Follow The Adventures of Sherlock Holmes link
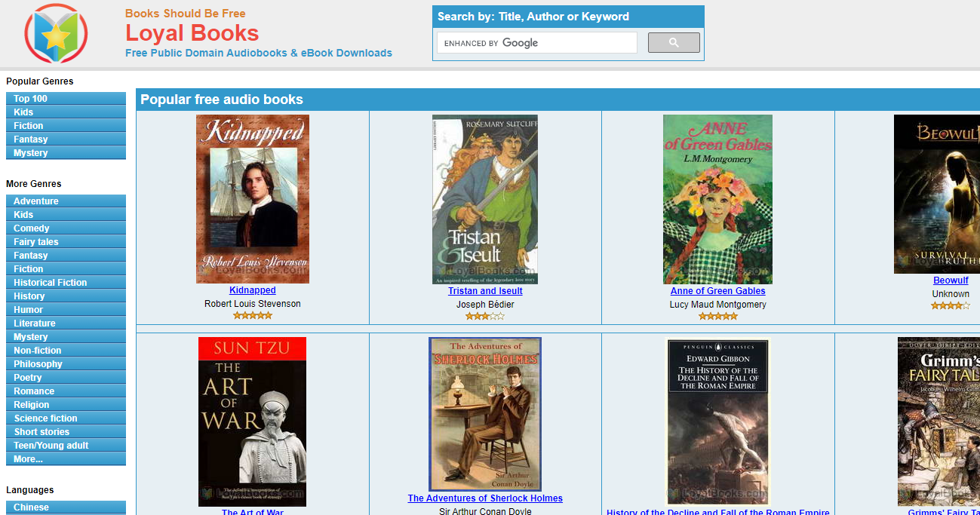 485,498
